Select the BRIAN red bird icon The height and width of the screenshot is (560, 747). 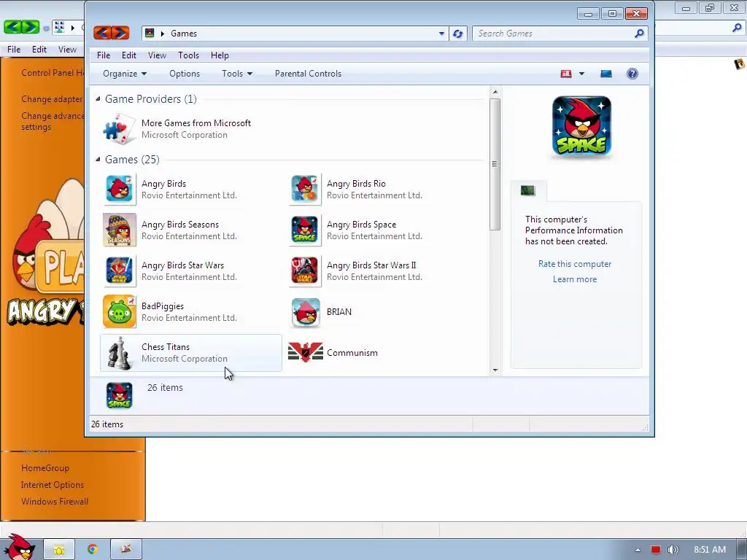click(x=306, y=312)
